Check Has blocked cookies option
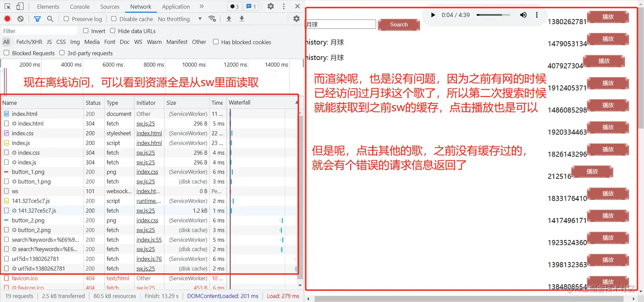 click(x=216, y=42)
